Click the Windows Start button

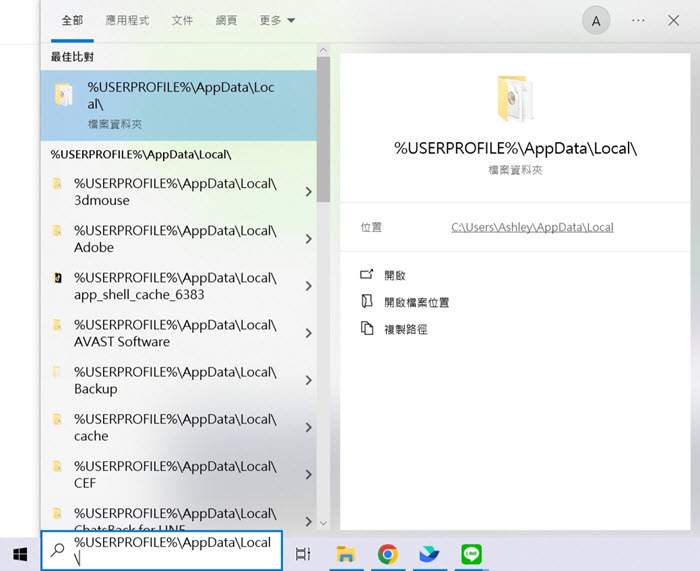[x=19, y=552]
